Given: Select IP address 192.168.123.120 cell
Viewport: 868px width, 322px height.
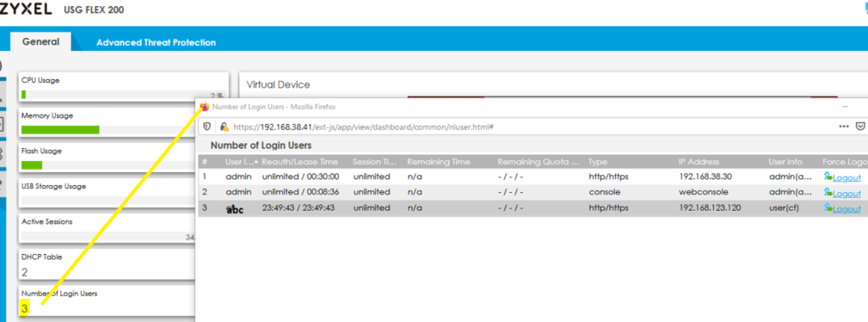Looking at the screenshot, I should [710, 207].
